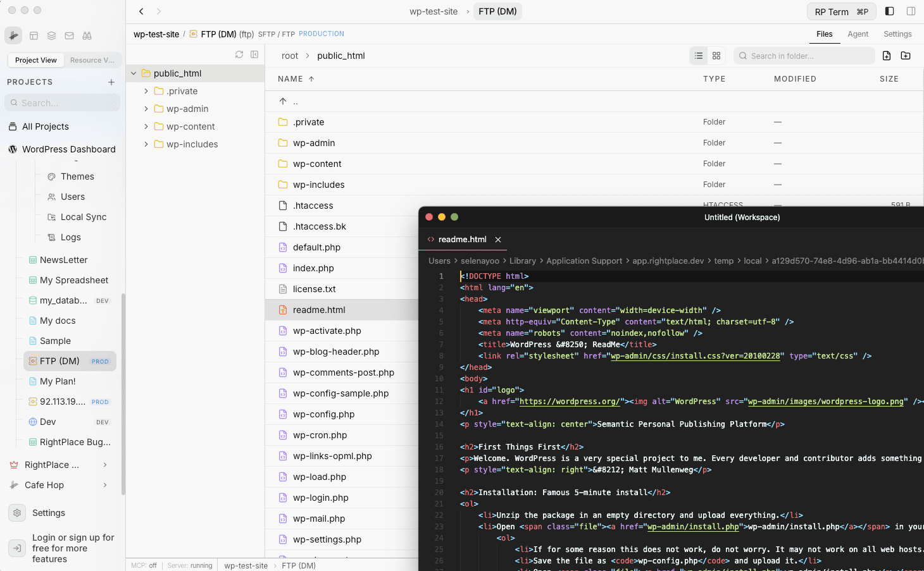The width and height of the screenshot is (924, 571).
Task: Open the mail panel icon in the top toolbar
Action: tap(69, 35)
